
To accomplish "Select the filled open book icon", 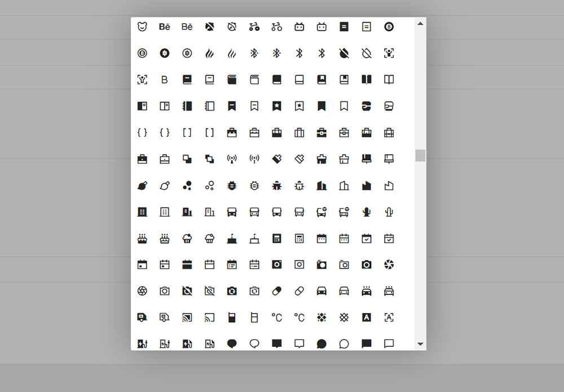I will (x=366, y=80).
